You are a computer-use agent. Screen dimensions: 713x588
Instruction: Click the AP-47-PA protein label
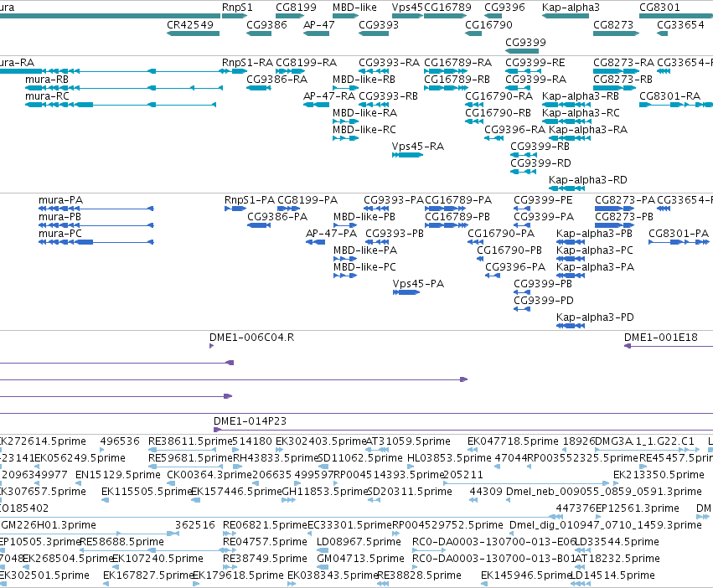pos(331,234)
